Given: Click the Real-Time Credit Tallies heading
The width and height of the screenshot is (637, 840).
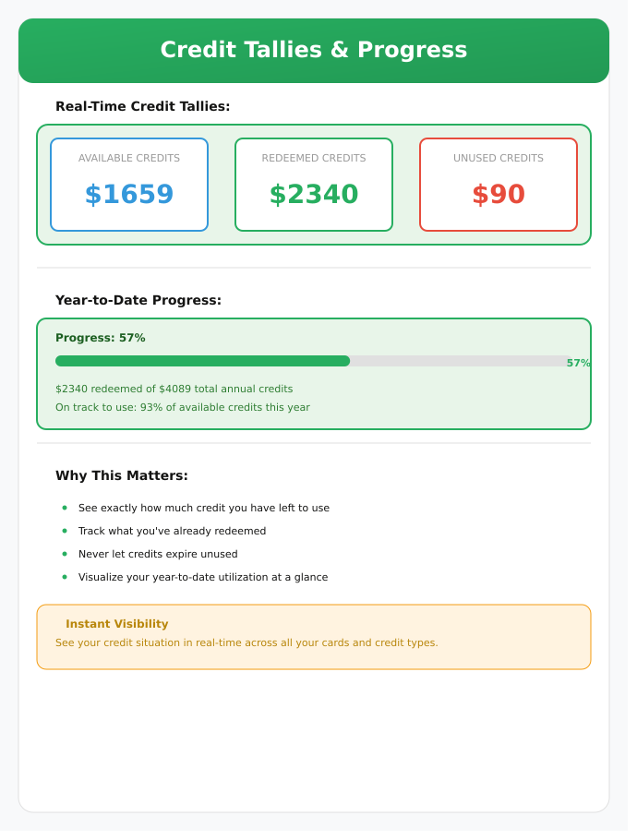Looking at the screenshot, I should (144, 107).
